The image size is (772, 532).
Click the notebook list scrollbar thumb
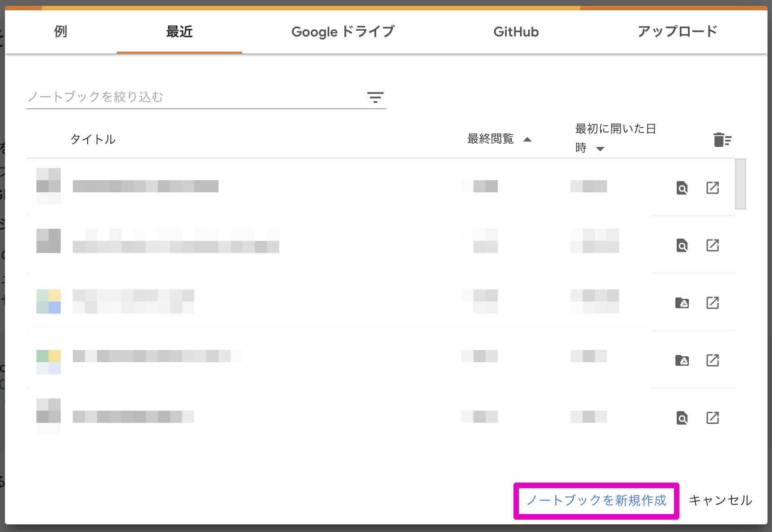coord(740,184)
